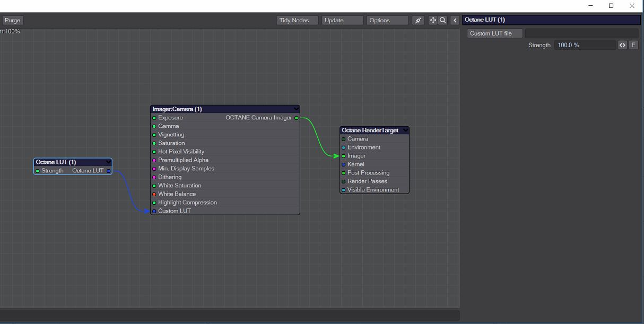644x324 pixels.
Task: Click the OCTANE Camera Imager output label
Action: coord(259,118)
